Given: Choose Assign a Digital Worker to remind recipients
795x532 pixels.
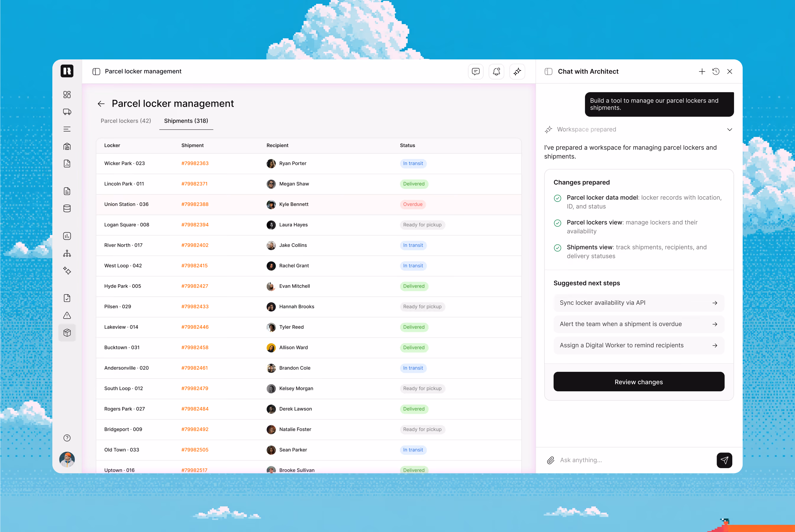Looking at the screenshot, I should click(x=639, y=346).
